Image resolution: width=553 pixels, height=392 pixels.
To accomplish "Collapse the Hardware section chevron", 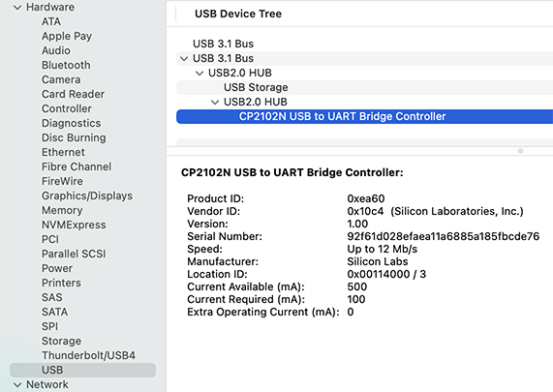I will click(17, 8).
